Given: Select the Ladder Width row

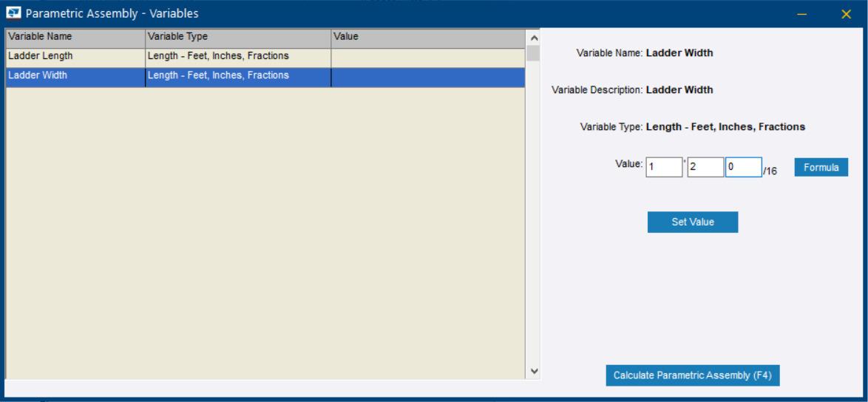Looking at the screenshot, I should (x=265, y=78).
